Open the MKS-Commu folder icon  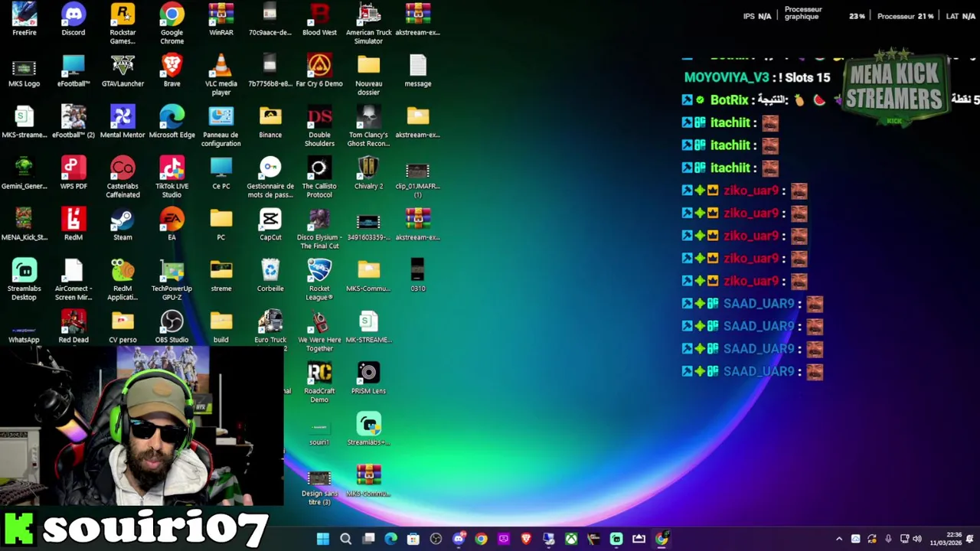click(x=368, y=275)
